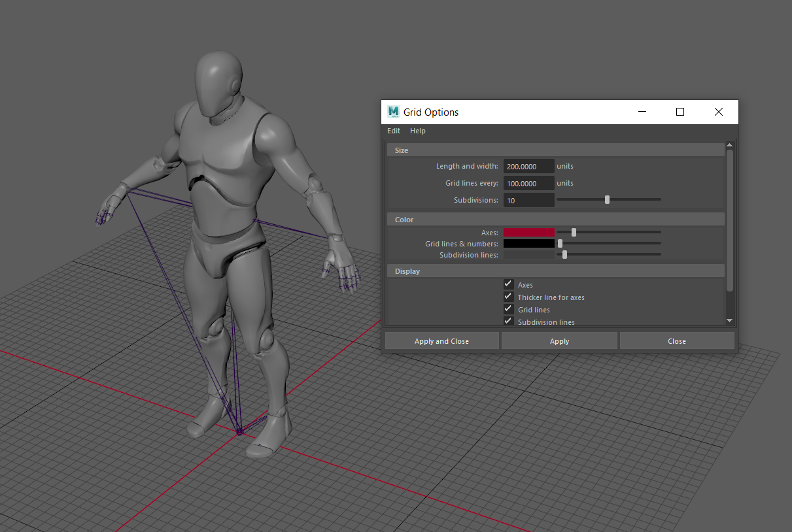Collapse the Size section header
Image resolution: width=792 pixels, height=532 pixels.
pos(555,150)
